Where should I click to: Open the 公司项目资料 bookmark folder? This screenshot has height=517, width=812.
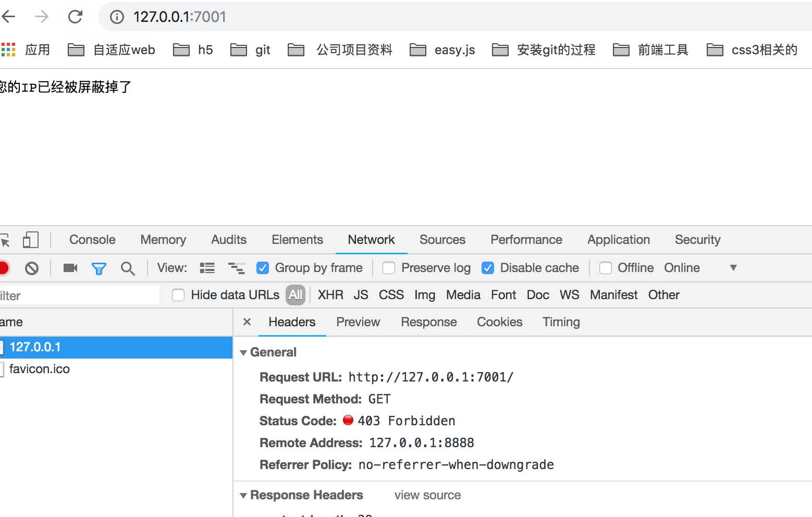(x=340, y=50)
